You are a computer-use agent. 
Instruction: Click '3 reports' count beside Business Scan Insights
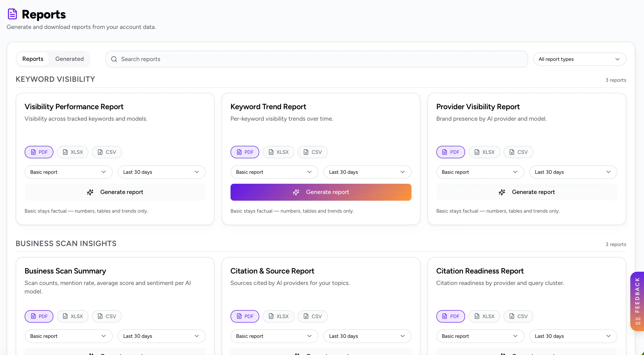tap(616, 244)
